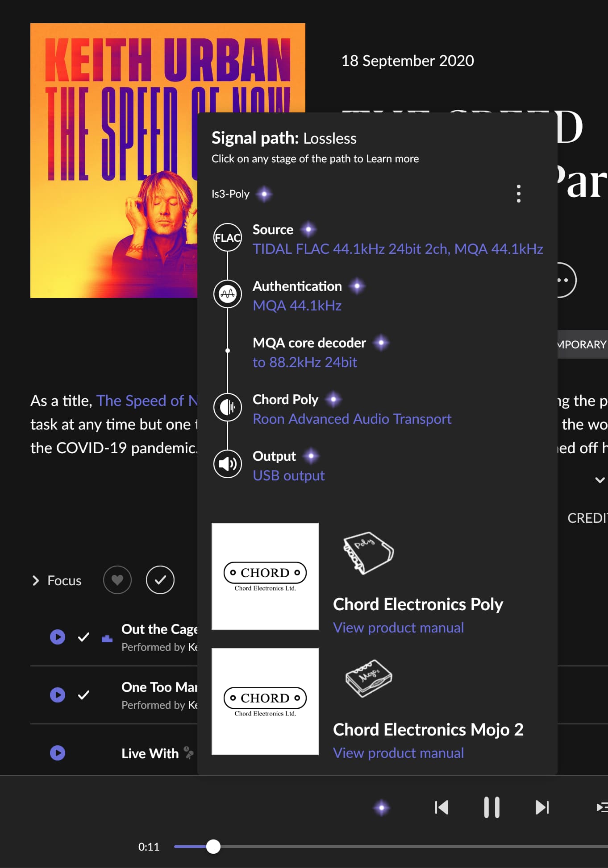Click the quality star beside Output
The image size is (608, 868).
pos(311,456)
